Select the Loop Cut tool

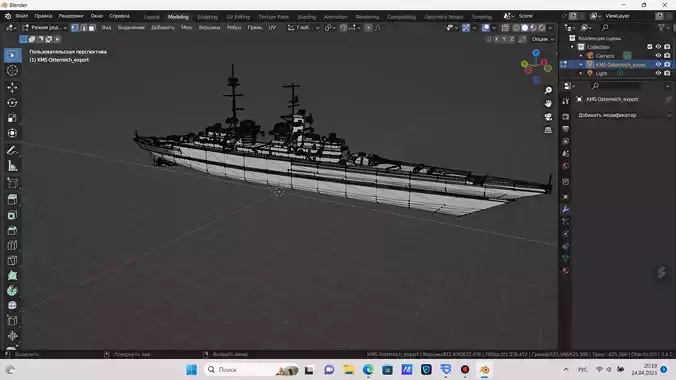12,245
